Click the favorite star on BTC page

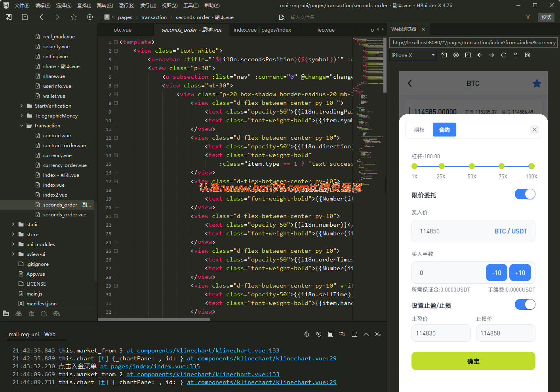(537, 83)
